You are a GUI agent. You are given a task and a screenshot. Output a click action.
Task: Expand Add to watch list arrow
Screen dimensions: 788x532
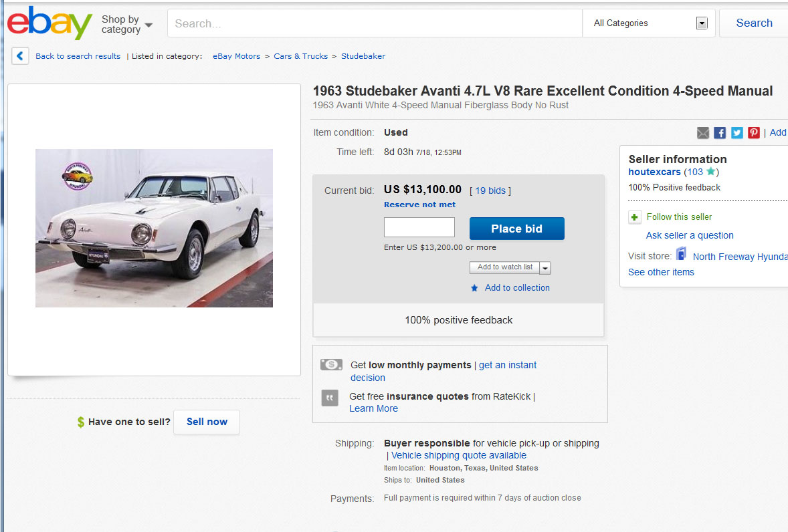point(545,268)
